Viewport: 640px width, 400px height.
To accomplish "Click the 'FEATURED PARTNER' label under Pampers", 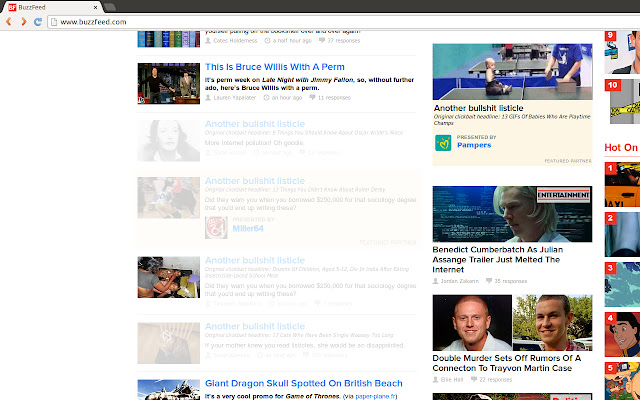I will (x=568, y=161).
